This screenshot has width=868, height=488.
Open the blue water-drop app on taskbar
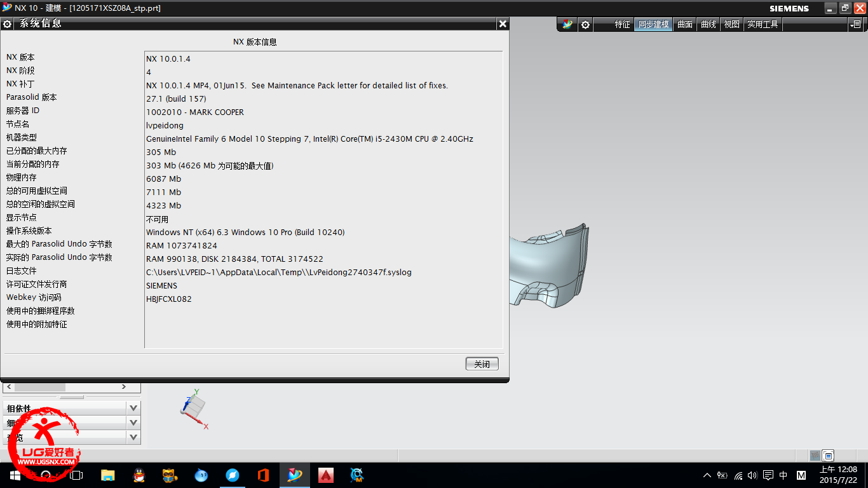(201, 475)
